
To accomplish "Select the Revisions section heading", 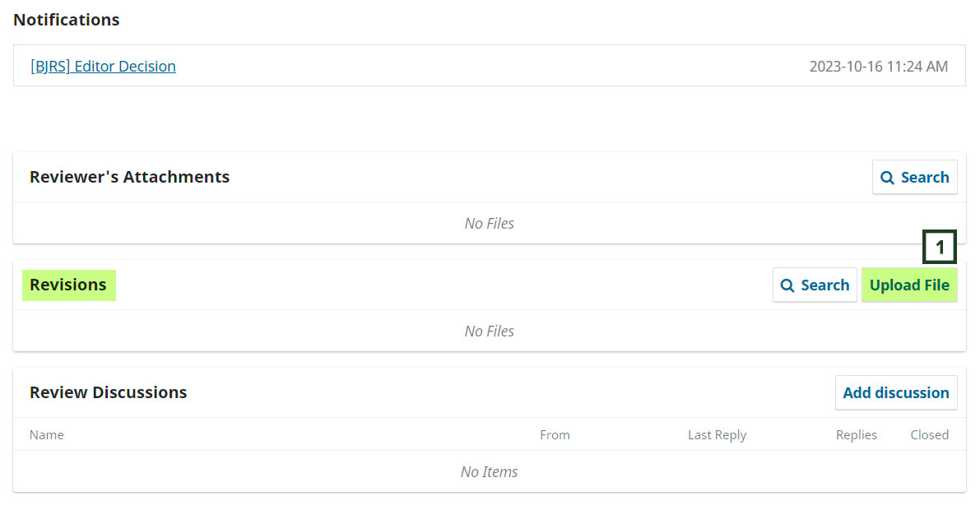I will (x=68, y=285).
